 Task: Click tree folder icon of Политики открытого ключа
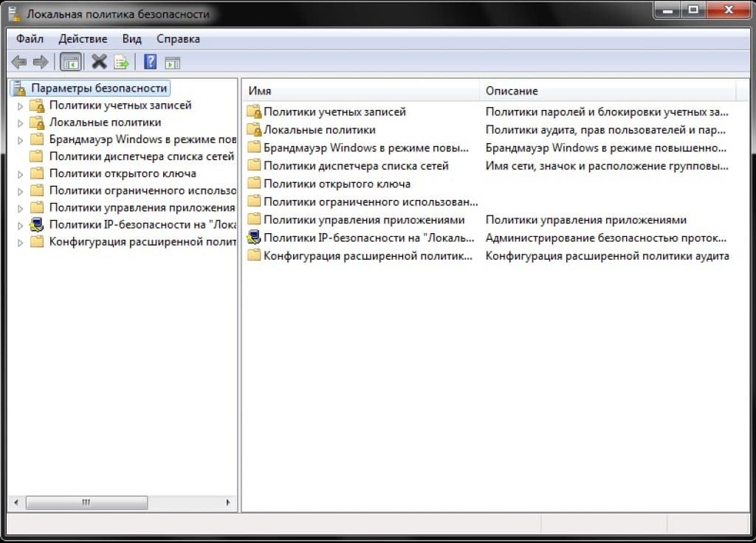coord(37,173)
